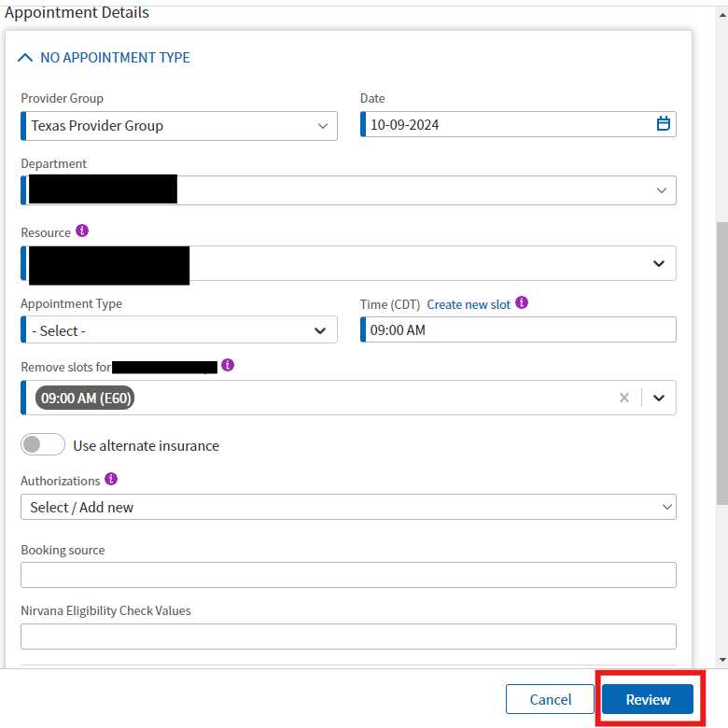This screenshot has width=728, height=728.
Task: Click the Booking source input field
Action: click(348, 575)
